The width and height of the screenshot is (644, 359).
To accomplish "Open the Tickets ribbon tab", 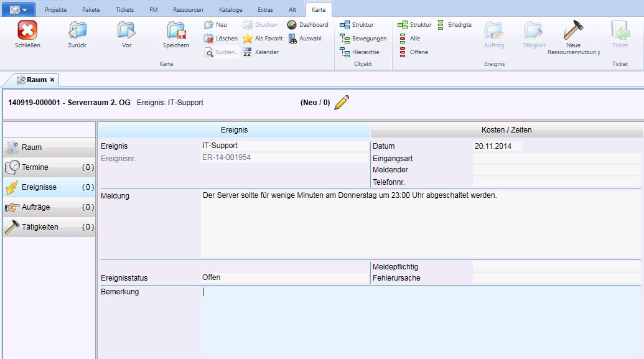I will tap(124, 9).
